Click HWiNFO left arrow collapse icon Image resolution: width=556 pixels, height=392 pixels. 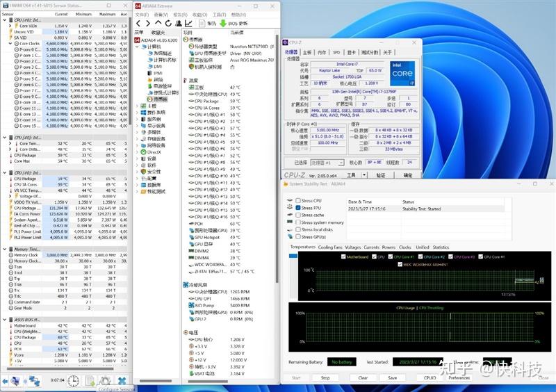(x=5, y=381)
